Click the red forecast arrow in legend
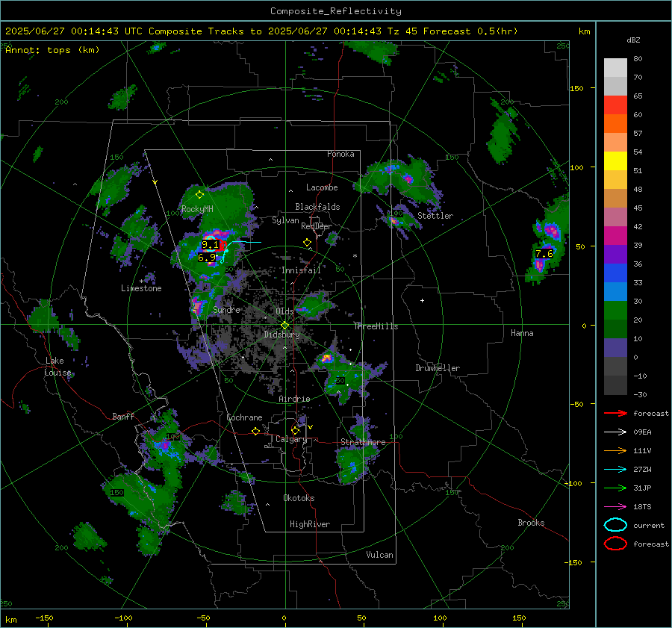This screenshot has height=628, width=672. [x=615, y=413]
